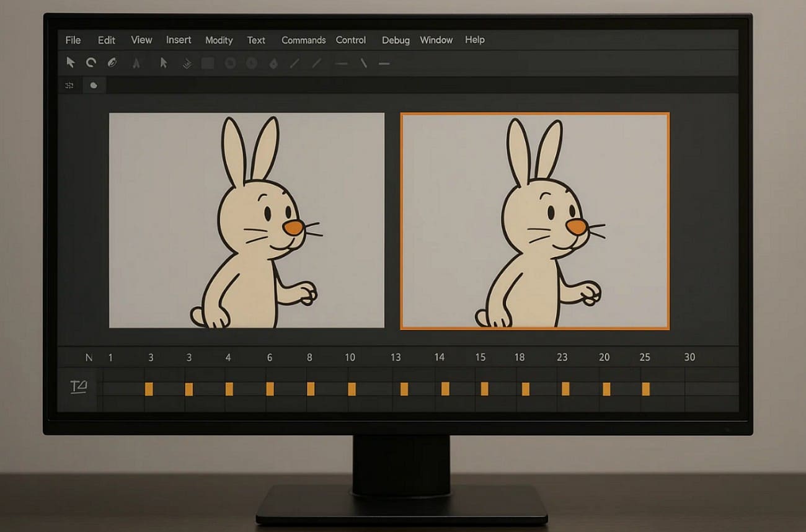Open the Modify menu
This screenshot has height=532, width=806.
click(219, 40)
